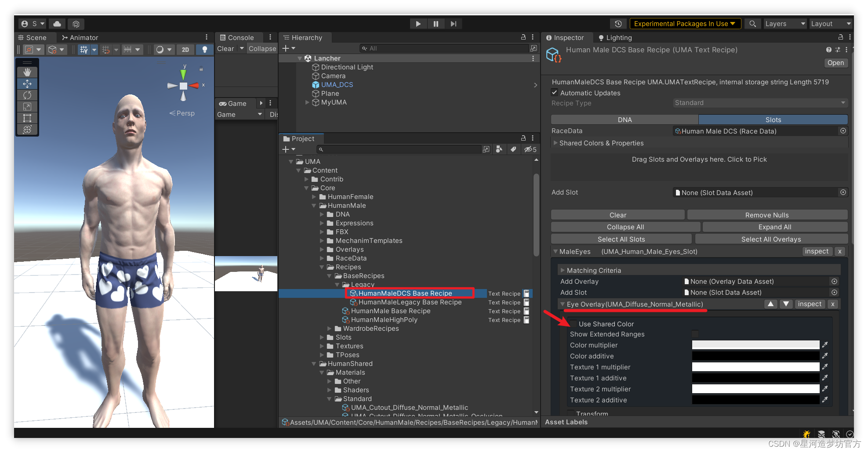Open object picker for Add Overlay field

pyautogui.click(x=834, y=282)
